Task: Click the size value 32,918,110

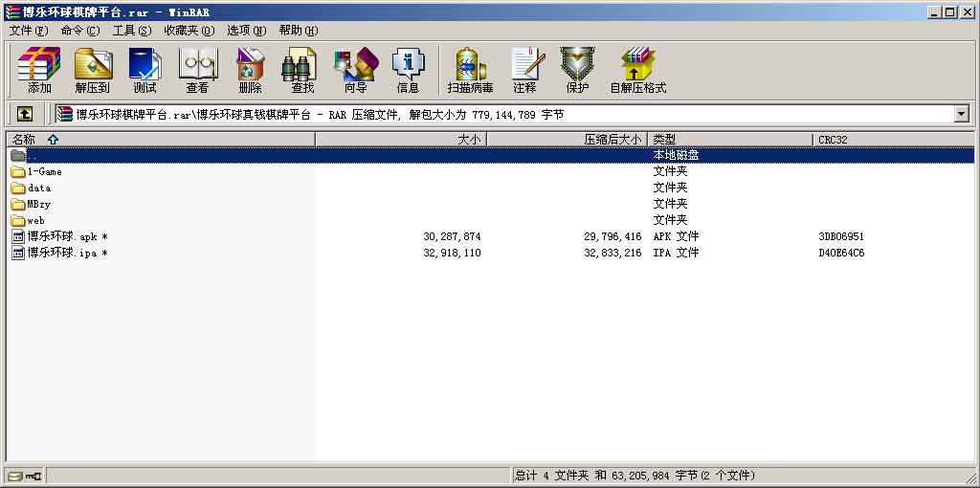Action: pos(452,253)
